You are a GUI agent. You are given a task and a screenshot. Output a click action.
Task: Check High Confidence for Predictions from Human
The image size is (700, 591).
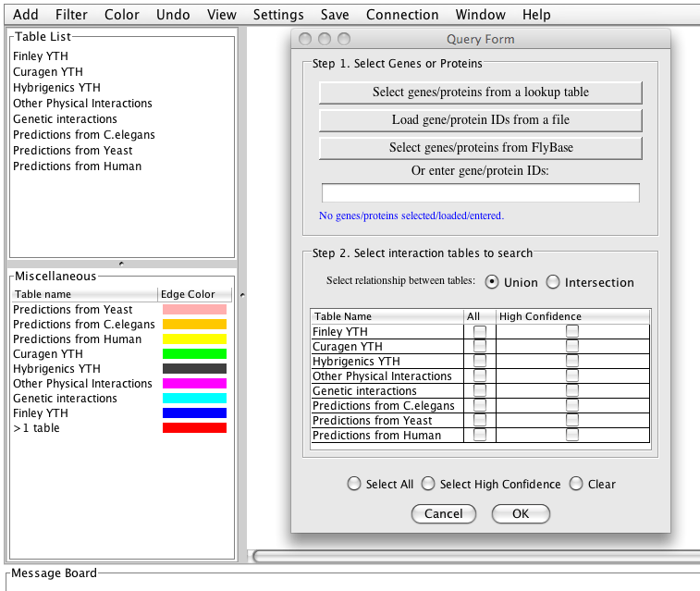tap(572, 435)
